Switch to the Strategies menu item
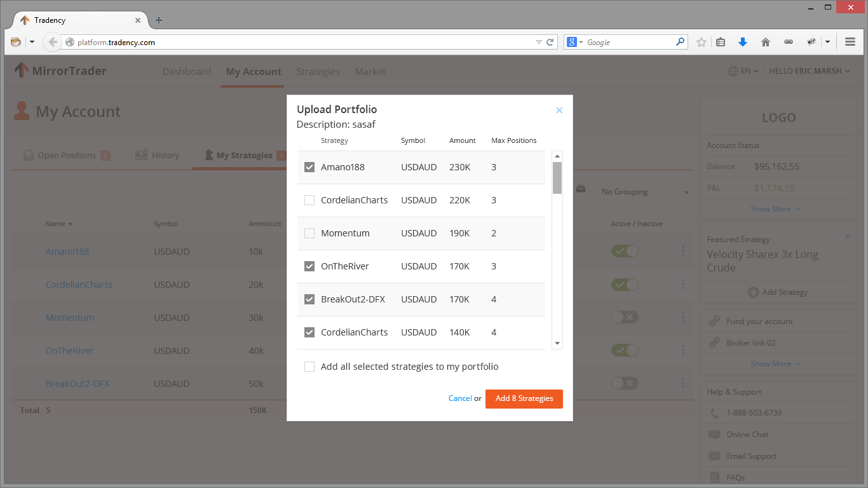Viewport: 868px width, 488px height. [x=318, y=72]
